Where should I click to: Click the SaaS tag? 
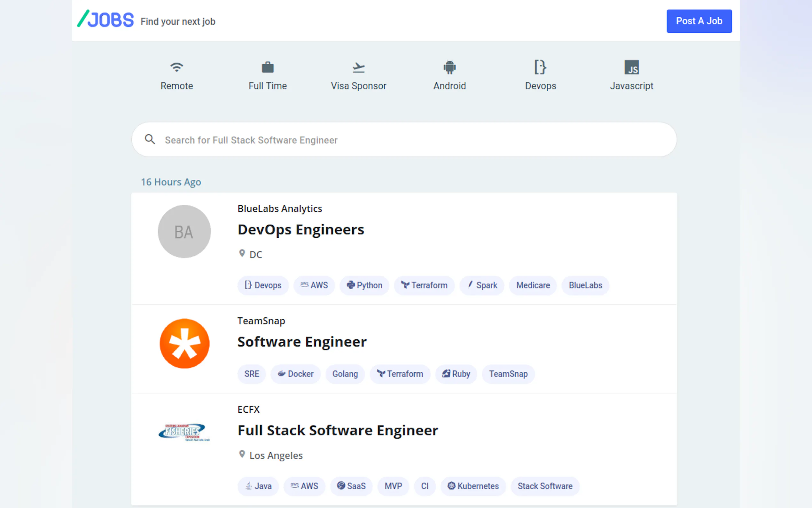pos(351,486)
